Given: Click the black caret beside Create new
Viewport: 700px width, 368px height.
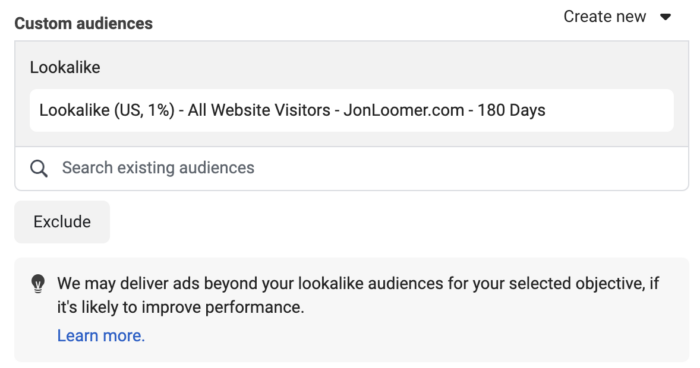Looking at the screenshot, I should pyautogui.click(x=666, y=17).
